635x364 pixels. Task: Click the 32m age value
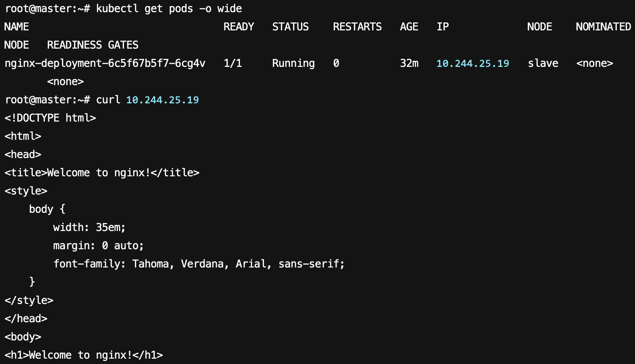click(409, 63)
